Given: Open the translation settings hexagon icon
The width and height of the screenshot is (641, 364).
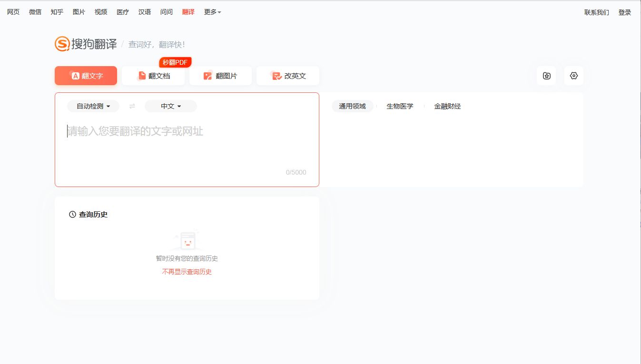Looking at the screenshot, I should pyautogui.click(x=574, y=76).
